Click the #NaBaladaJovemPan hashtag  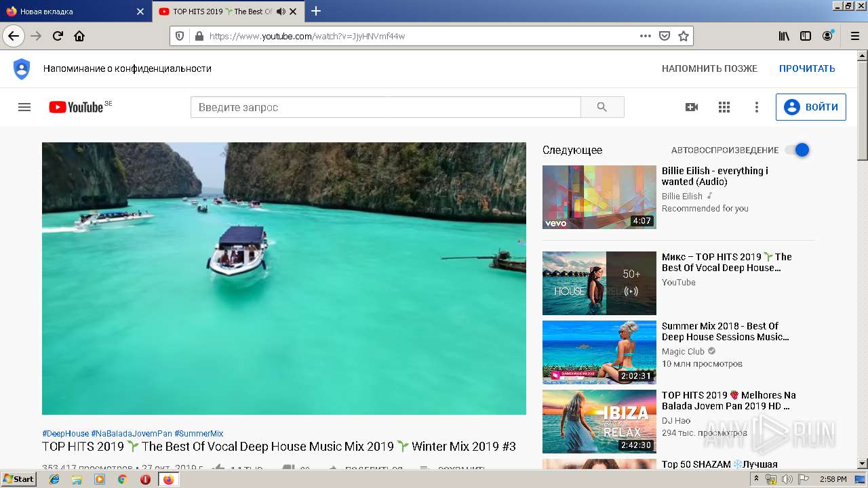pos(132,434)
